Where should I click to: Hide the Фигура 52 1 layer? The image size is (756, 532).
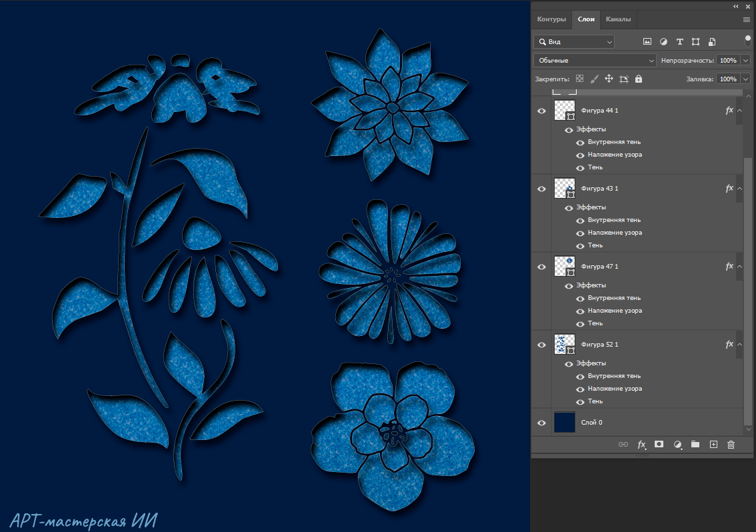[541, 345]
